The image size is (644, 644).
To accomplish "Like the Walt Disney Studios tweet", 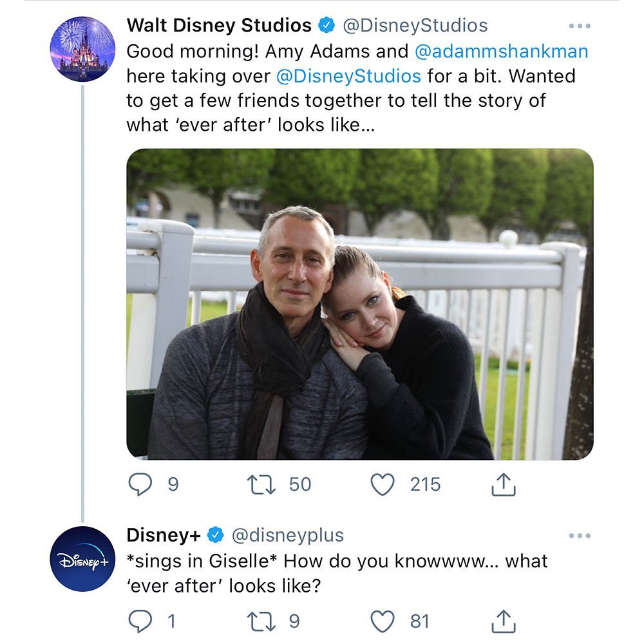I will (383, 485).
